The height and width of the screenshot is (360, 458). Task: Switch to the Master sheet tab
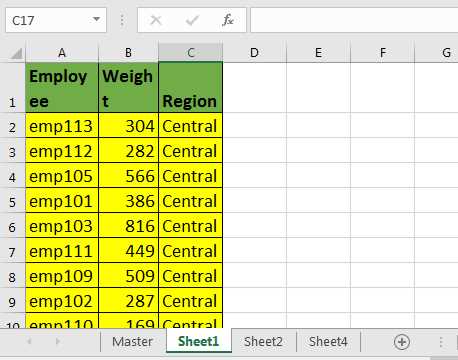[133, 341]
